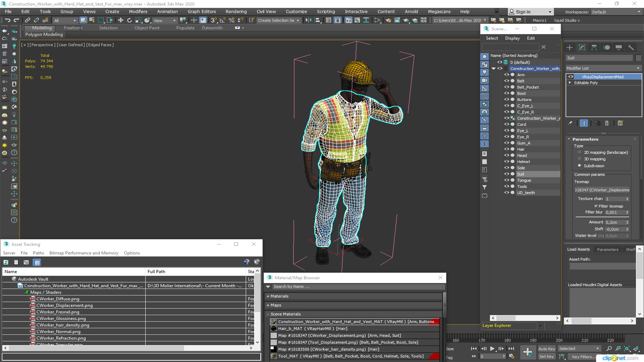This screenshot has width=644, height=362.
Task: Click the Texmap CWorker_Displacement map button
Action: click(602, 190)
